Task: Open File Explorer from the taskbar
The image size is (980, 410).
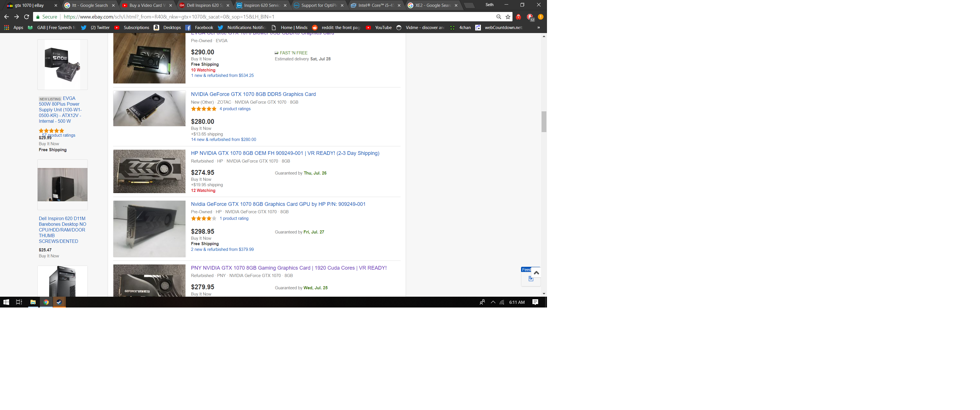Action: (x=33, y=302)
